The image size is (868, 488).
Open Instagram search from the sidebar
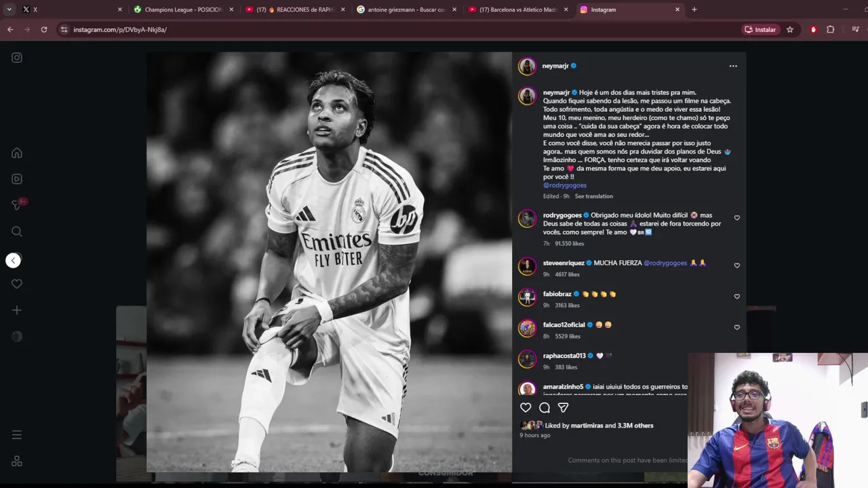click(17, 232)
